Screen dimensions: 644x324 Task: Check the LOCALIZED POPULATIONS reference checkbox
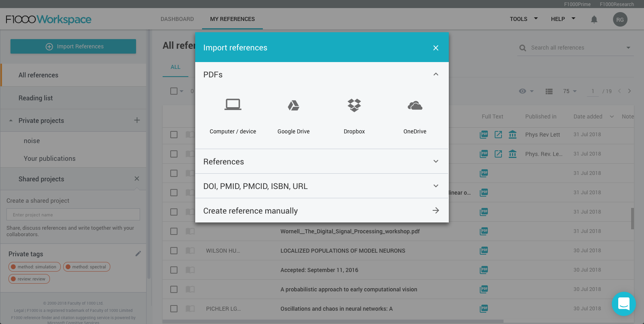174,251
